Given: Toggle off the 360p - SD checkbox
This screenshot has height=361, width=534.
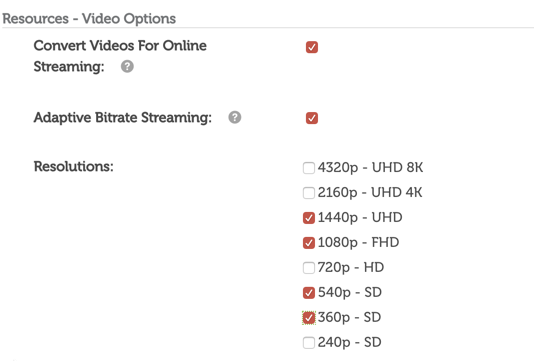Looking at the screenshot, I should (x=309, y=318).
